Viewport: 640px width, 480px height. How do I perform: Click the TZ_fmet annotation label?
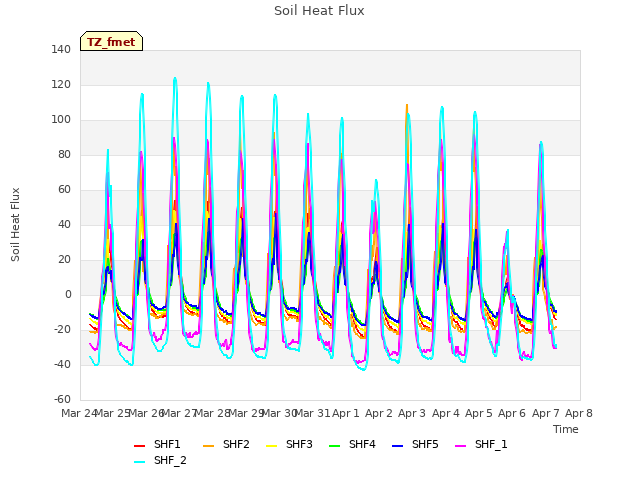[x=111, y=42]
